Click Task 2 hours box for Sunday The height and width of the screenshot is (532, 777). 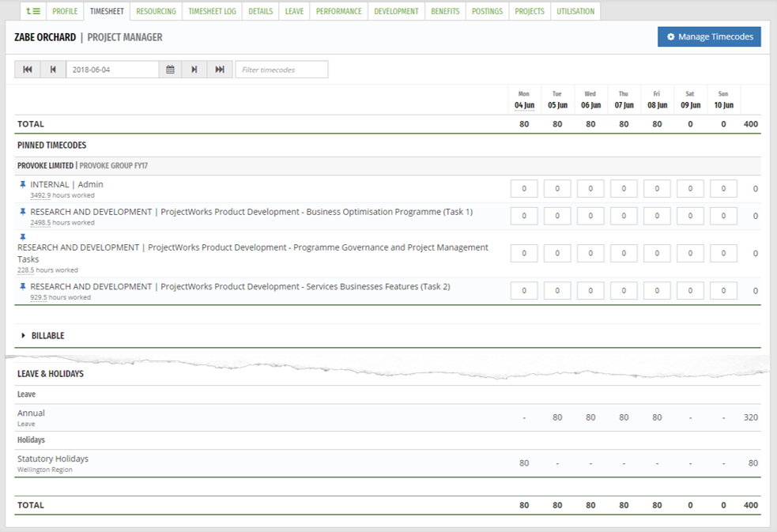click(x=723, y=291)
